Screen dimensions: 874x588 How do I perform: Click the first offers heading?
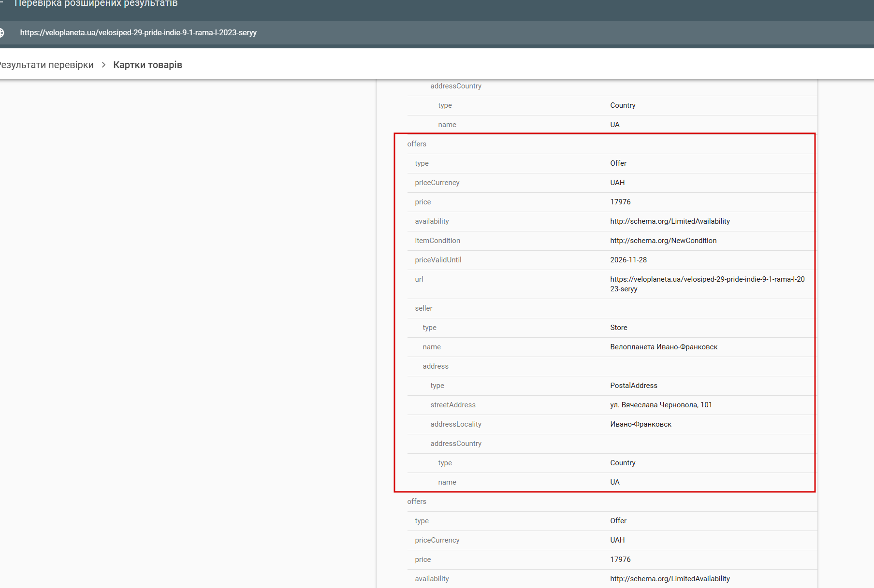pyautogui.click(x=417, y=144)
